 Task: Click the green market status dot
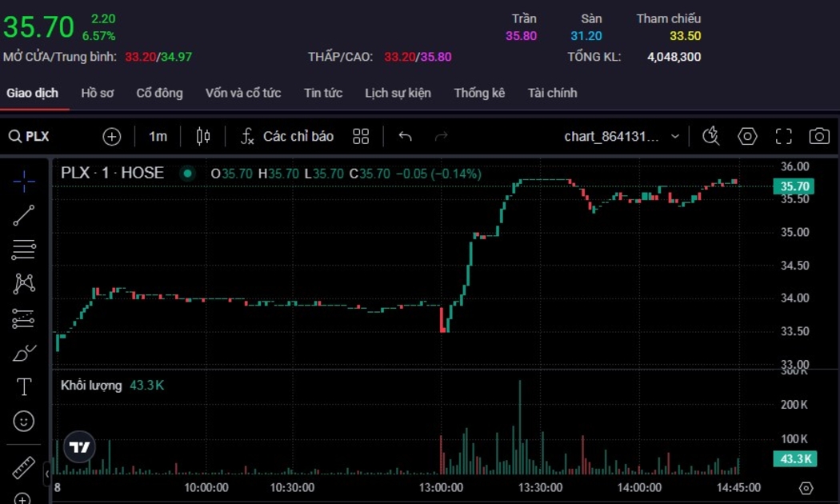pos(187,173)
